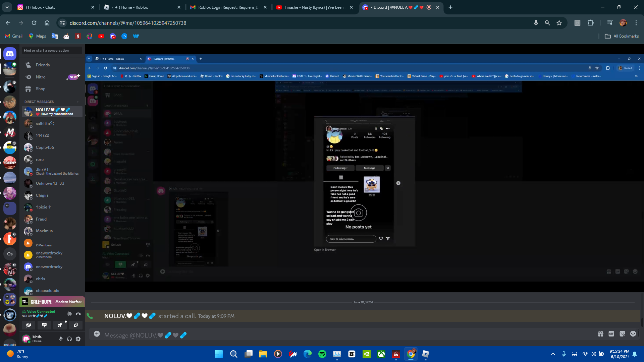644x362 pixels.
Task: Open Discord user settings gear
Action: click(78, 339)
